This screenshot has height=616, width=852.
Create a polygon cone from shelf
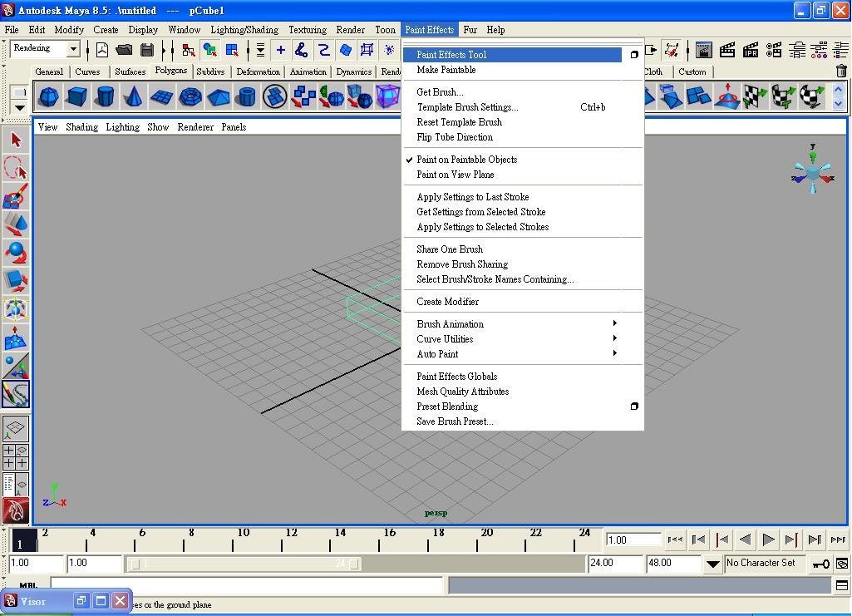click(133, 97)
